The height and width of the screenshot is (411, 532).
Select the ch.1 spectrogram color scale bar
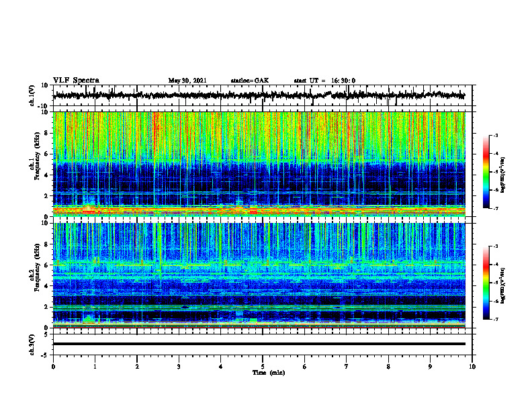(x=486, y=172)
